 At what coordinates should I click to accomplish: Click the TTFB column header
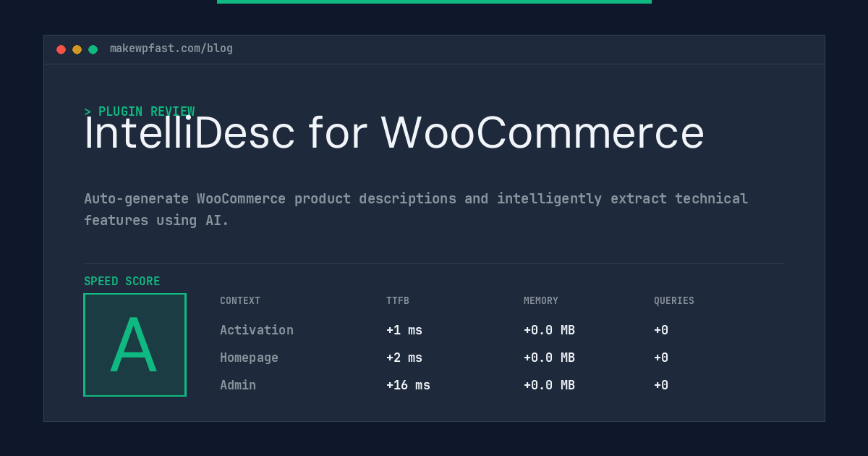point(398,301)
